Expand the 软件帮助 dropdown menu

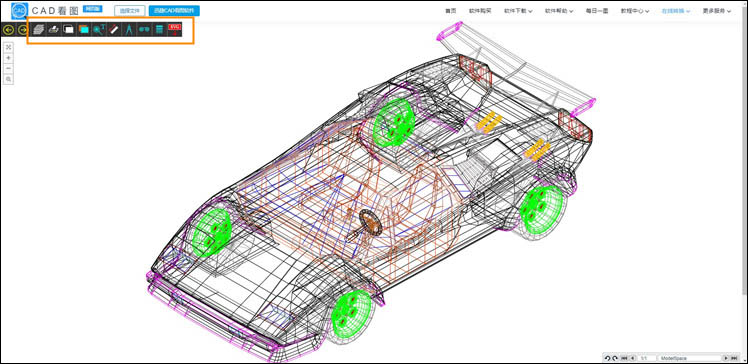pos(559,10)
